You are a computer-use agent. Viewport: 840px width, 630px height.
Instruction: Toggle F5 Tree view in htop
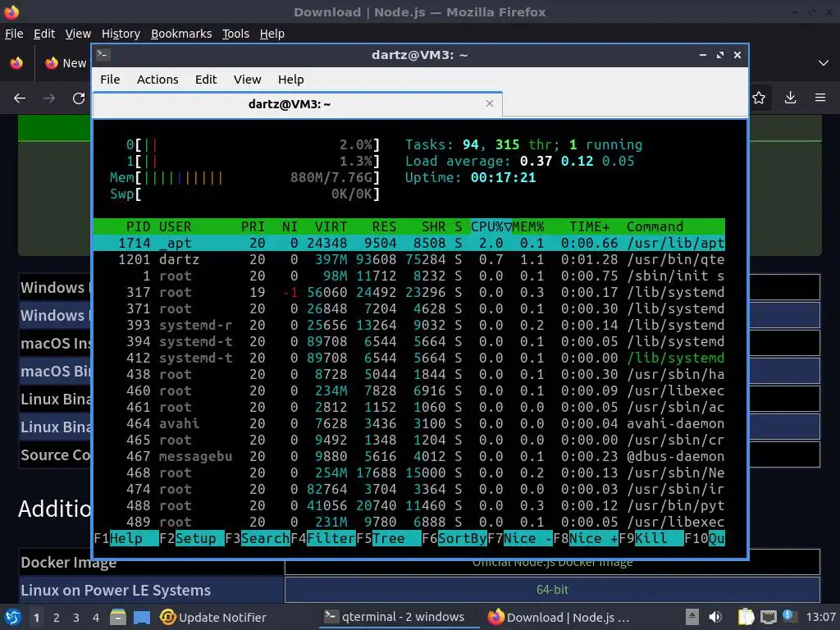(388, 538)
